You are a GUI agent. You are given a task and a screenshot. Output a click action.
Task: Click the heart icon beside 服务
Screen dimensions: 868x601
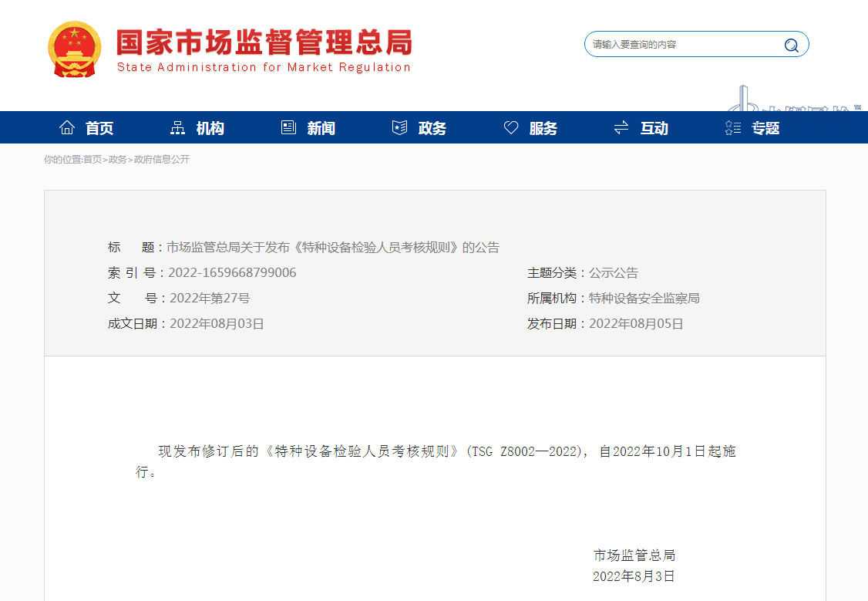click(x=511, y=128)
